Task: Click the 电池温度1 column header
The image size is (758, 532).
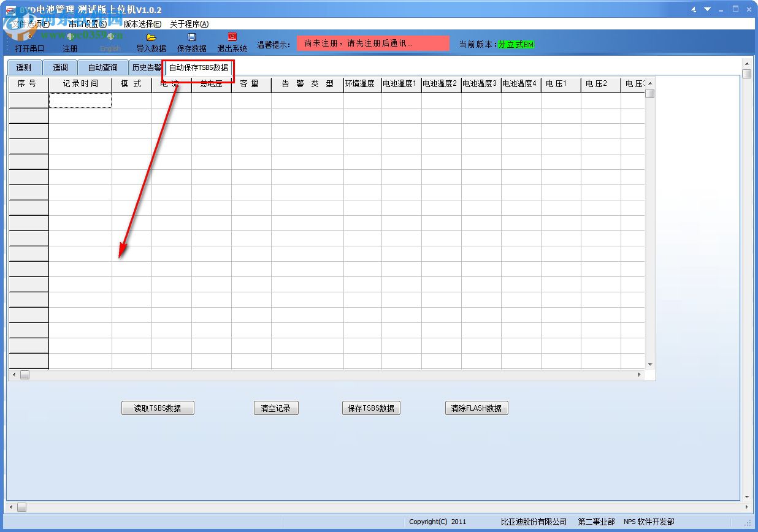Action: [402, 84]
